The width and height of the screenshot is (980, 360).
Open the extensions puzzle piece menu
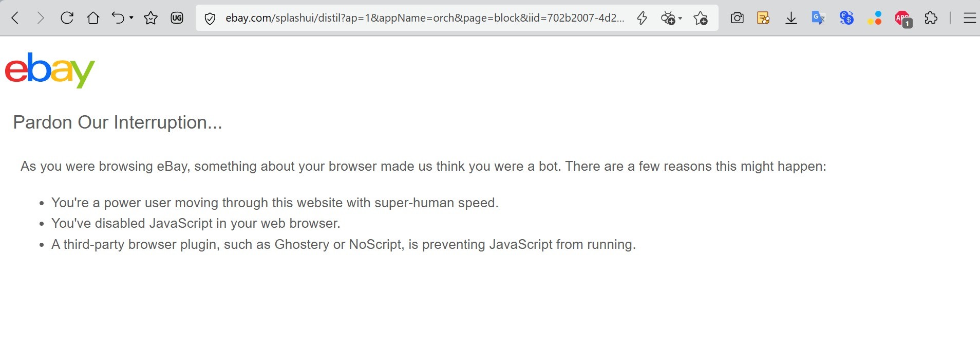tap(931, 19)
